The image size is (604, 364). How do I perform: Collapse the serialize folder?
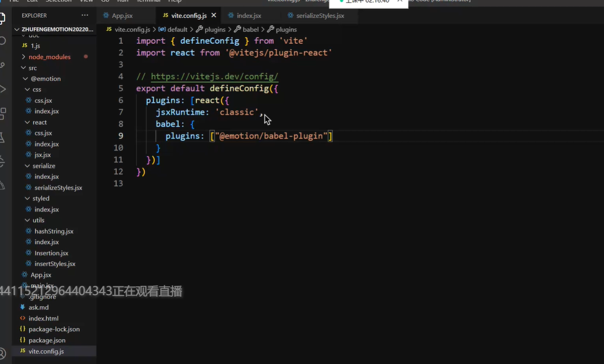pos(44,166)
